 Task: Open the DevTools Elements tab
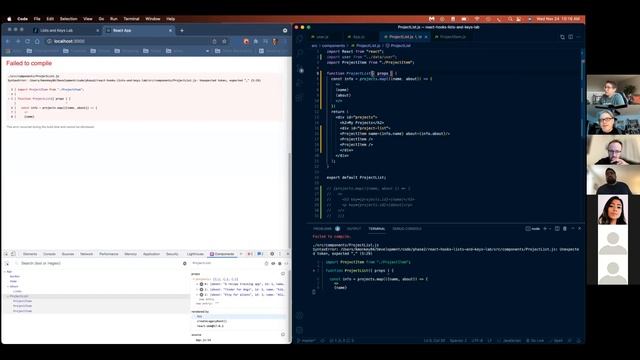[30, 254]
